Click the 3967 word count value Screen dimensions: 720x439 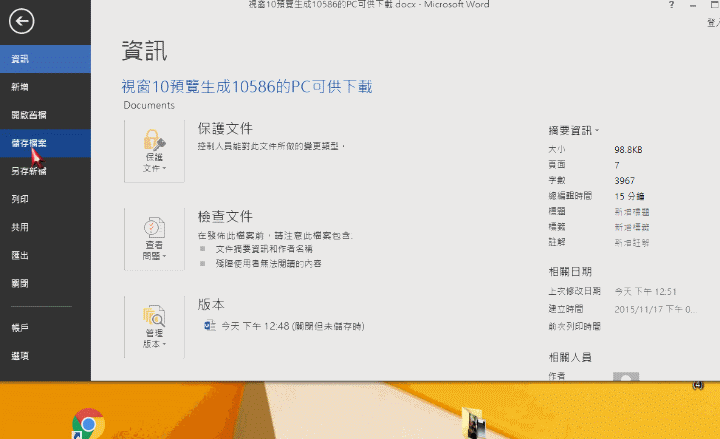tap(624, 180)
